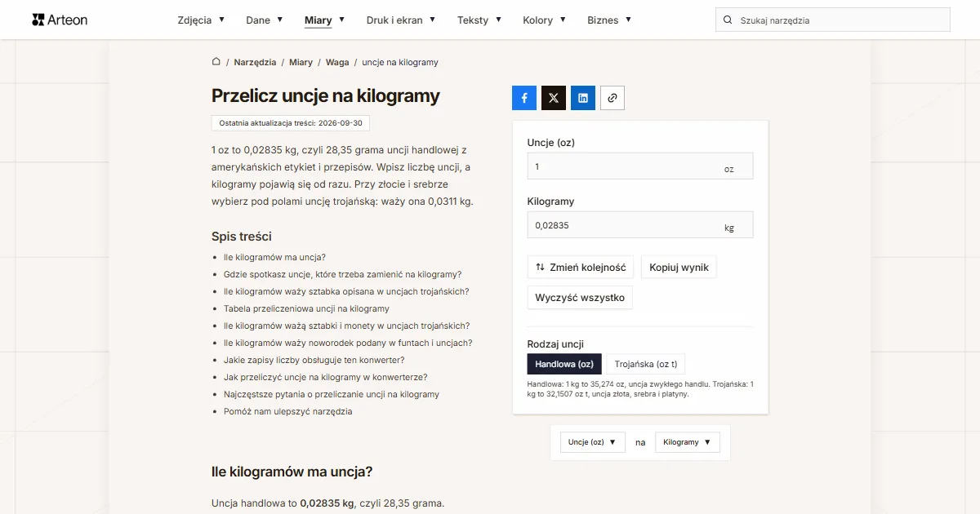The width and height of the screenshot is (980, 514).
Task: Focus the Szukaj narzędzia search field
Action: pyautogui.click(x=833, y=20)
